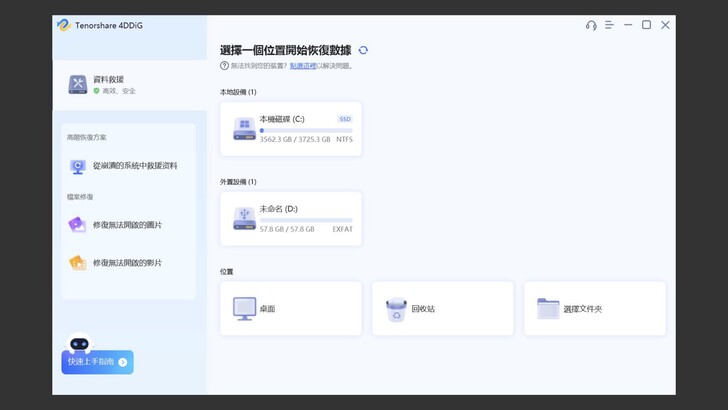Click the 修復無法開啟的影片 video icon
The height and width of the screenshot is (410, 728).
(77, 263)
